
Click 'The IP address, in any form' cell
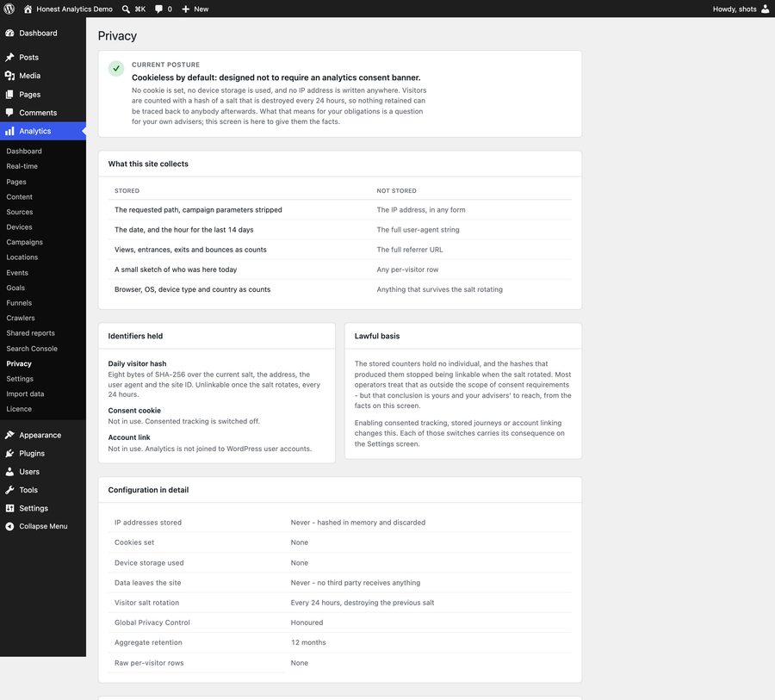coord(421,209)
